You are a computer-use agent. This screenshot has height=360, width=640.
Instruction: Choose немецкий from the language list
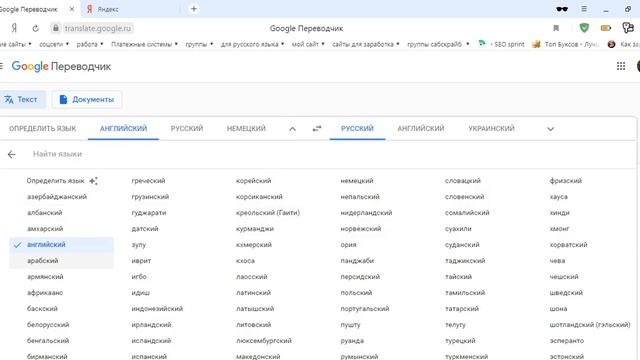point(357,180)
